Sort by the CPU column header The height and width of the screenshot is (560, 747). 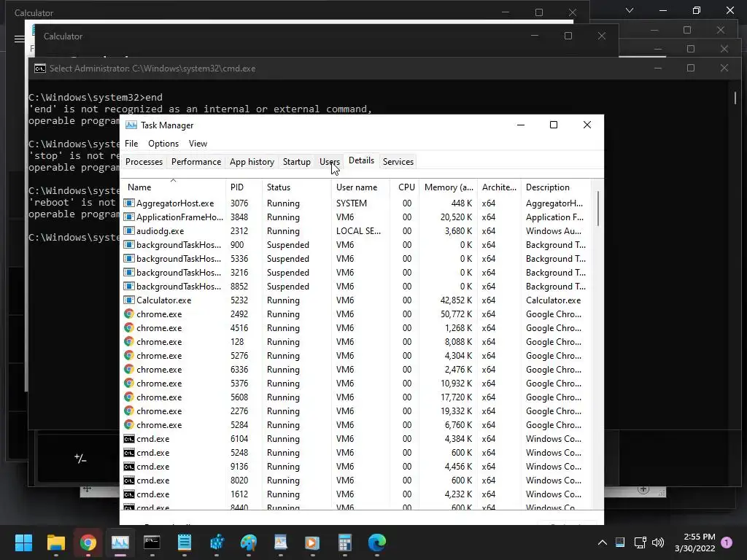coord(404,187)
